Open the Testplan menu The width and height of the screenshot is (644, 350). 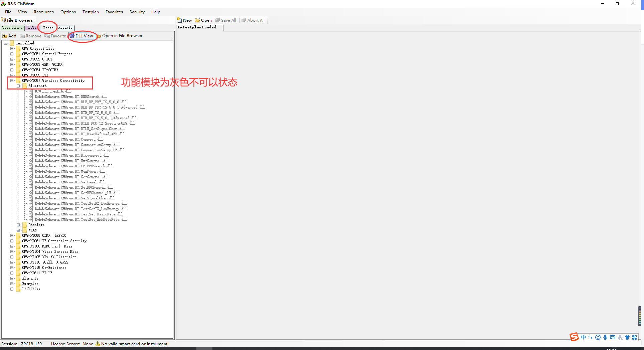coord(91,12)
